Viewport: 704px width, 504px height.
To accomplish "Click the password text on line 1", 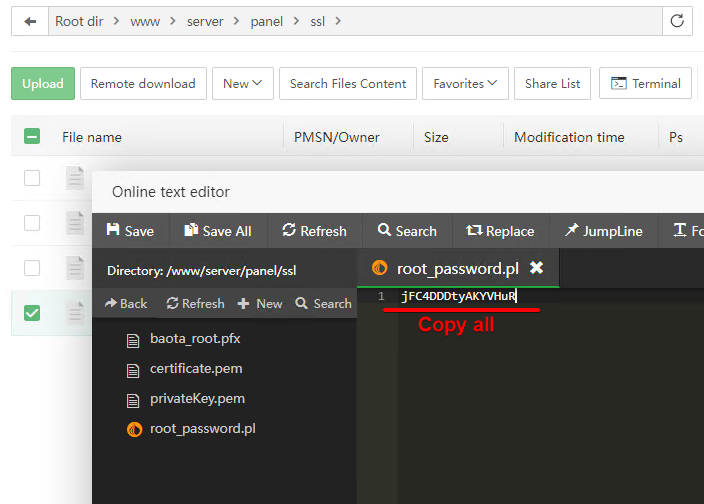I will click(x=458, y=296).
